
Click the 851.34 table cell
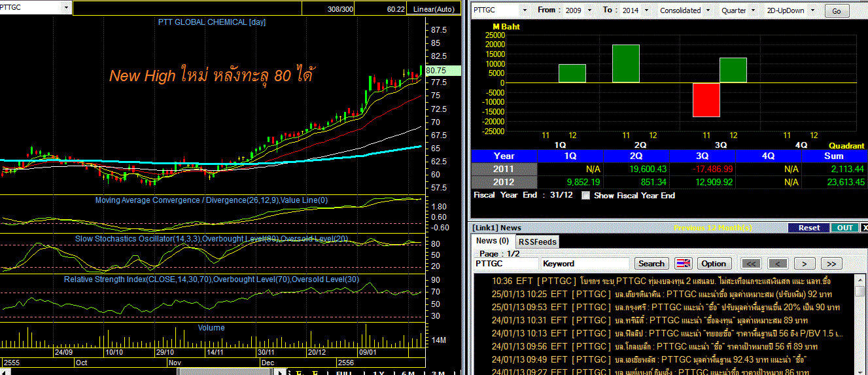(x=636, y=182)
